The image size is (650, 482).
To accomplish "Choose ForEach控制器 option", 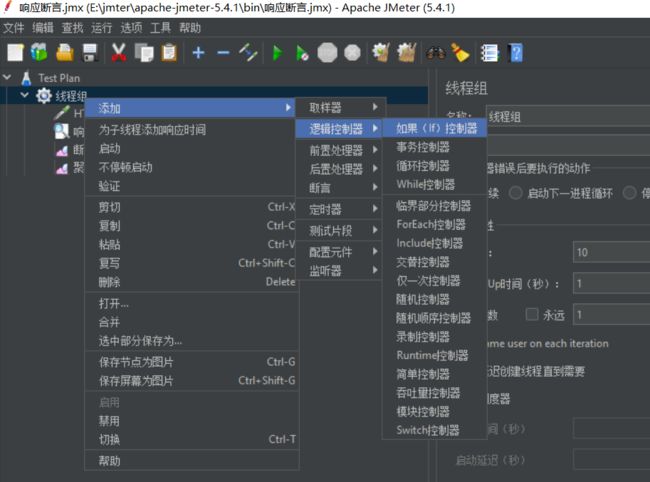I will tap(434, 224).
